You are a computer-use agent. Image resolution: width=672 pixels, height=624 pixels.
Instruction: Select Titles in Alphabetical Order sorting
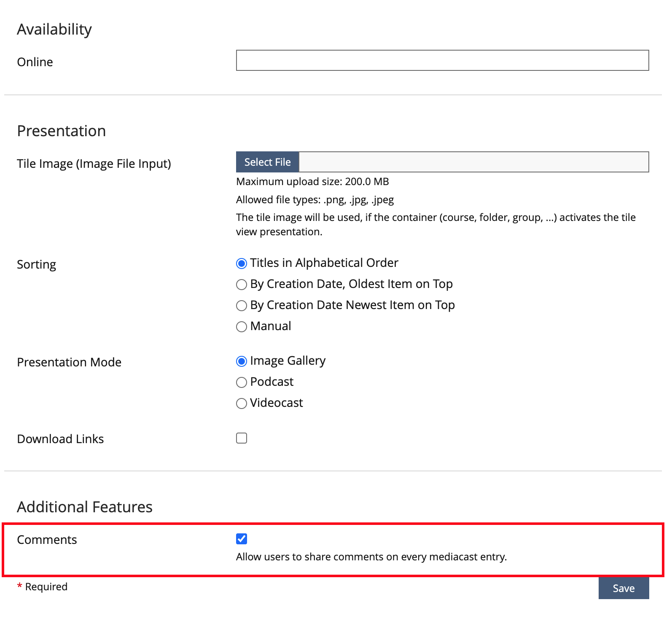pos(242,264)
